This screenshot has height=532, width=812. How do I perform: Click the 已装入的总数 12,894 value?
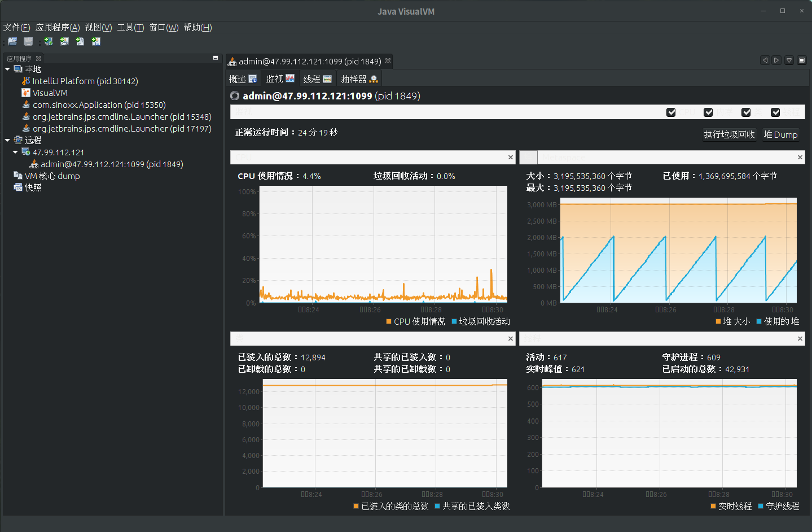click(x=313, y=357)
